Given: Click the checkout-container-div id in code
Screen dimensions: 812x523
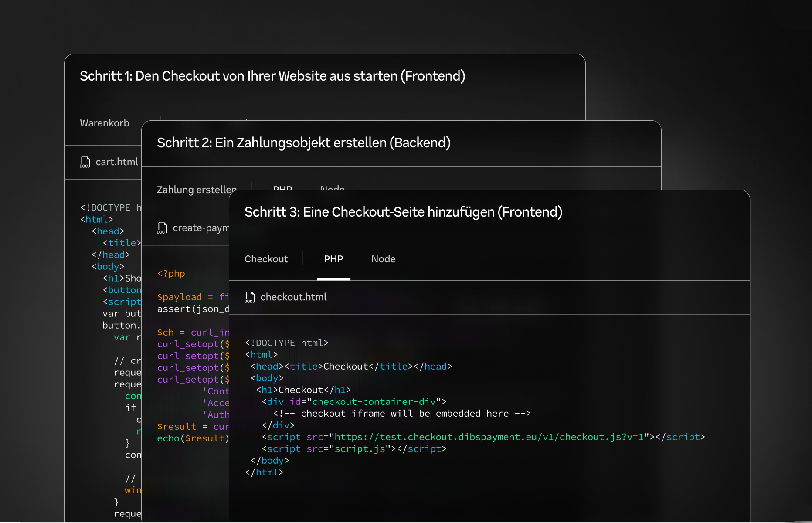Looking at the screenshot, I should tap(374, 402).
